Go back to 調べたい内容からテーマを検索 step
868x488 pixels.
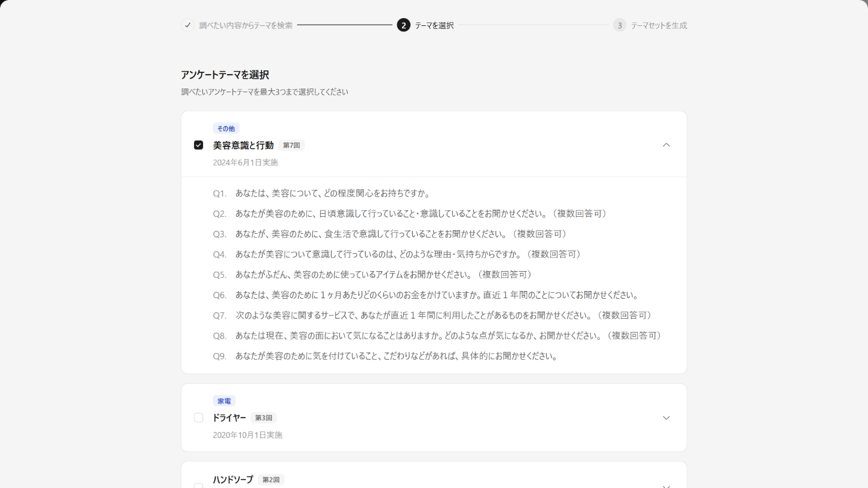coord(246,25)
